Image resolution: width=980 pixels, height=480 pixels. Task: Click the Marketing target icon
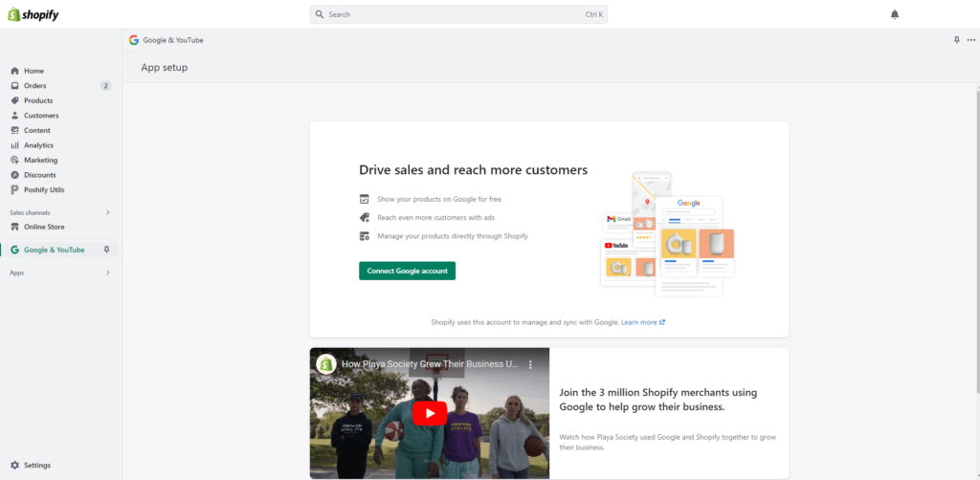click(15, 161)
